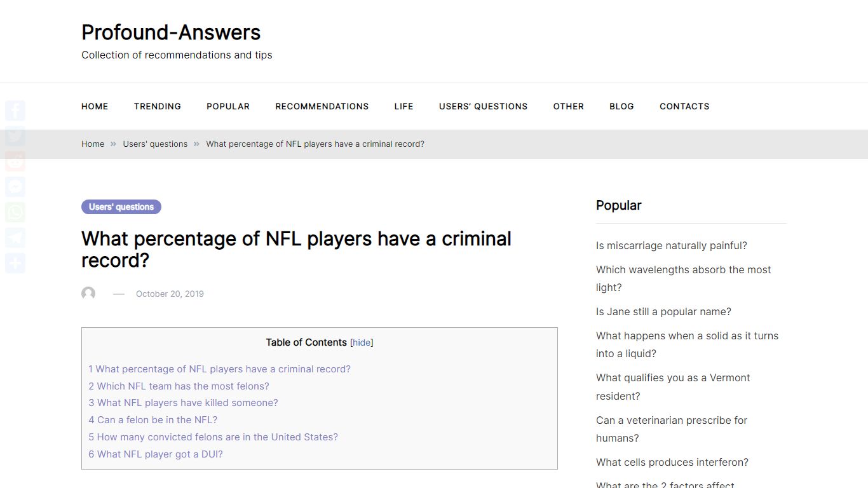Share through WhatsApp using the sidebar icon
The height and width of the screenshot is (488, 868).
[15, 212]
